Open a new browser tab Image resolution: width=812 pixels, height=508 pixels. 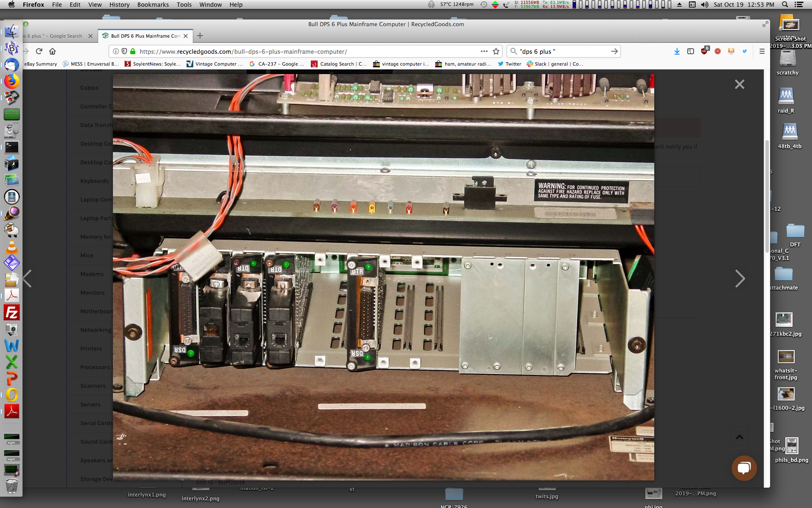[x=200, y=36]
